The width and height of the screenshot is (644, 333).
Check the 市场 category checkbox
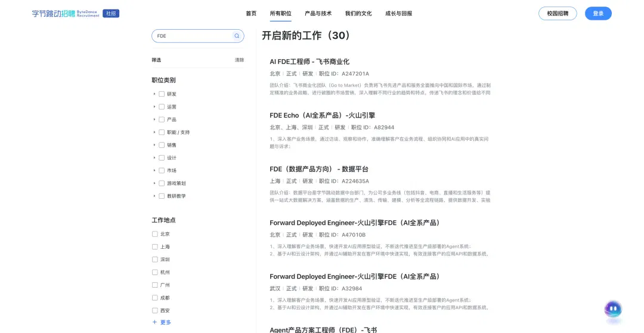[x=162, y=171]
